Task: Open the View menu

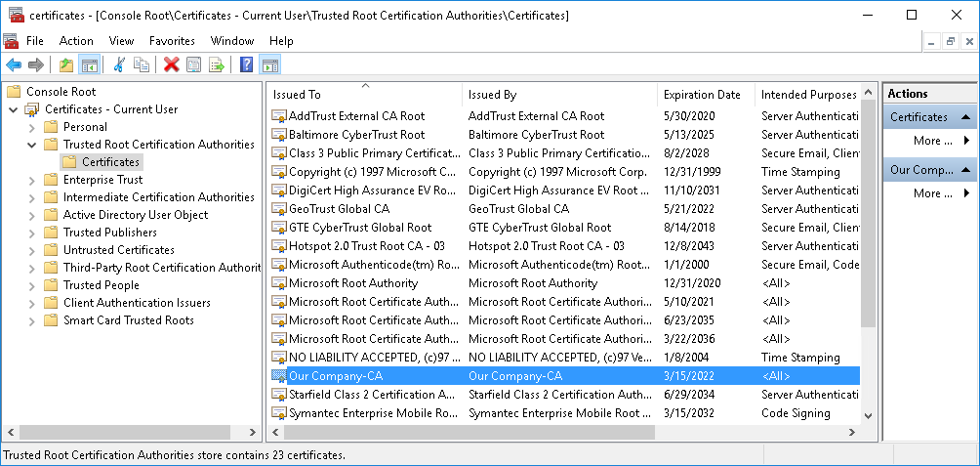Action: [121, 41]
